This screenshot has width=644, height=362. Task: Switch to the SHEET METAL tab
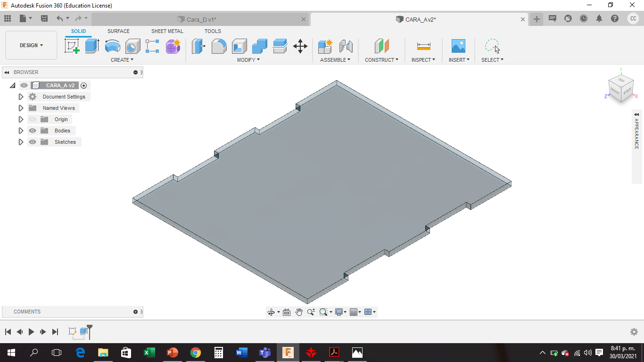pos(167,31)
